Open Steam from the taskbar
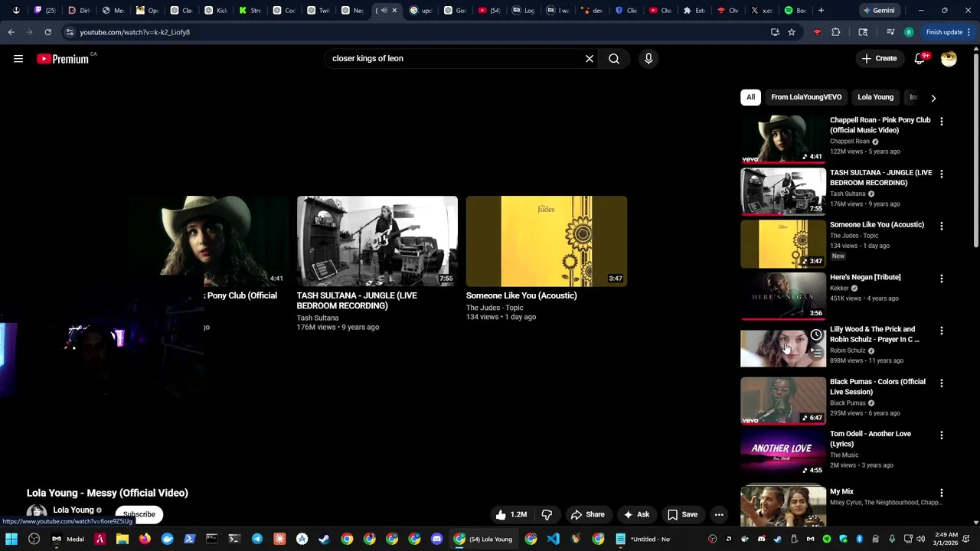The height and width of the screenshot is (551, 980). [325, 539]
